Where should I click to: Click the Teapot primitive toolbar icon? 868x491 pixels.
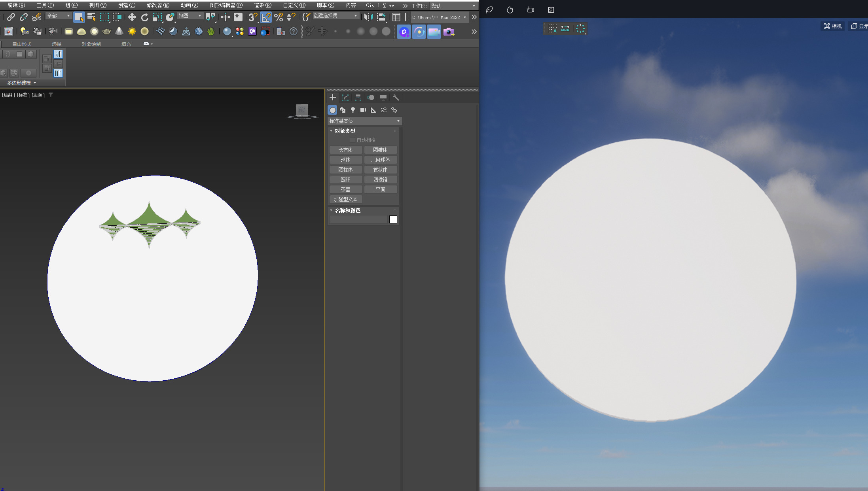tap(106, 32)
